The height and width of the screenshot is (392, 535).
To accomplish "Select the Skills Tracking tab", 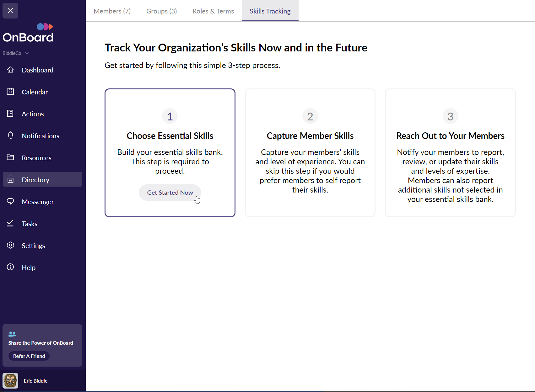I will coord(270,11).
